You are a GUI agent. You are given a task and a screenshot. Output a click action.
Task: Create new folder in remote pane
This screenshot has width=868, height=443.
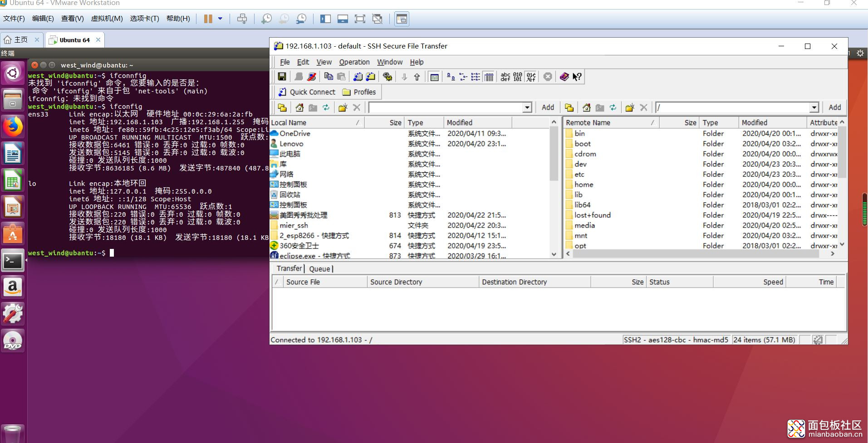tap(630, 107)
